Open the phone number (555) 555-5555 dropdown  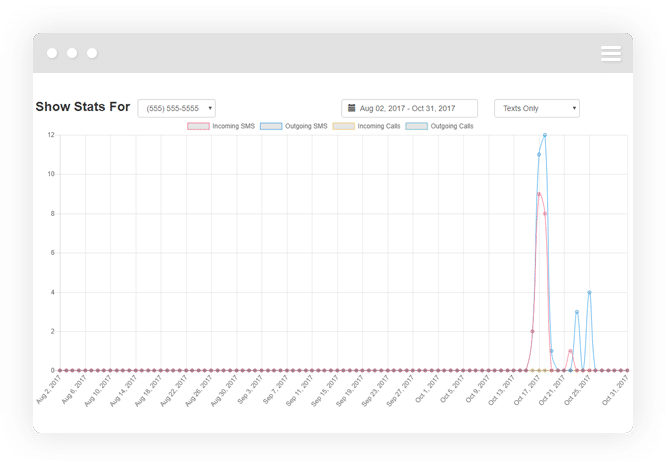(x=177, y=108)
